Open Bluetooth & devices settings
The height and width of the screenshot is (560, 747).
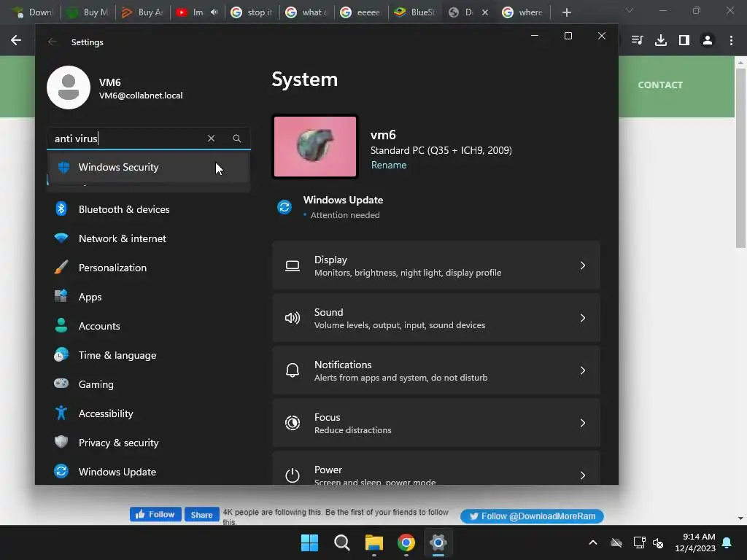[149, 209]
